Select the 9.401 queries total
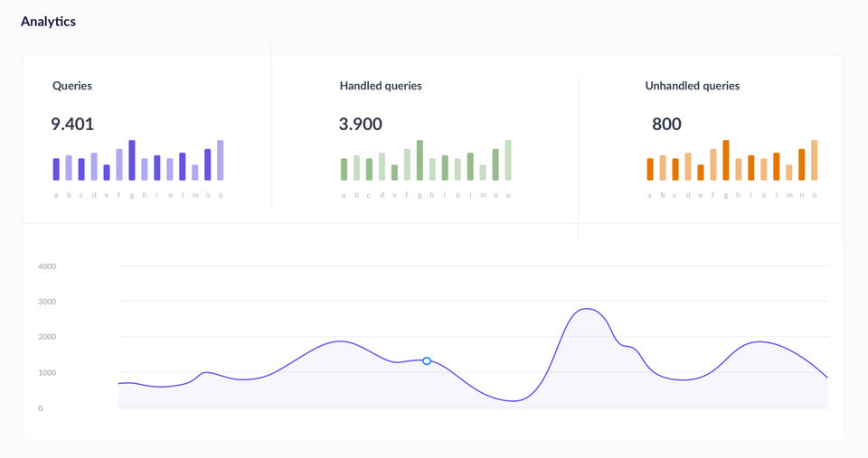This screenshot has height=458, width=868. coord(72,124)
